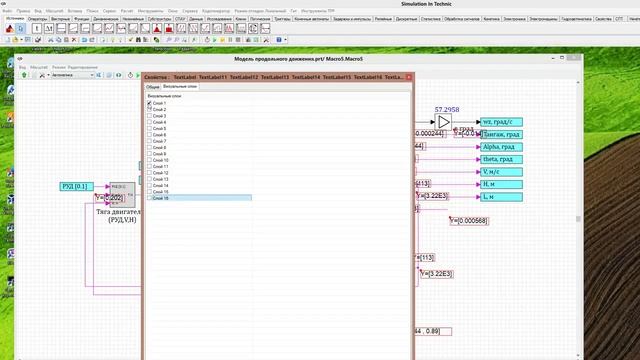This screenshot has height=360, width=640.
Task: Click the 'Y=[0.000568]' value label
Action: tap(469, 221)
